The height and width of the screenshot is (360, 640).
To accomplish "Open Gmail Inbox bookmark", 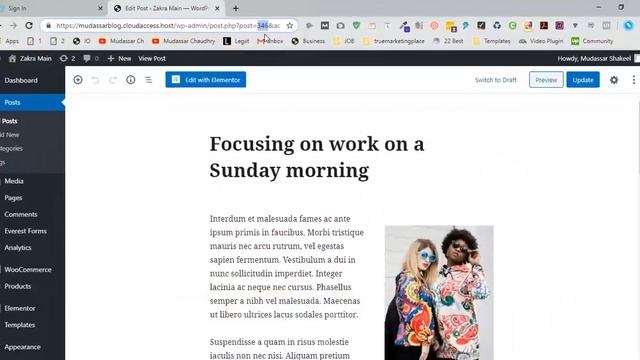I will (270, 41).
